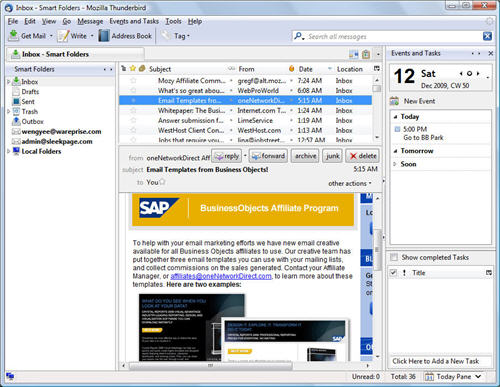Click the Search all messages field

point(393,36)
